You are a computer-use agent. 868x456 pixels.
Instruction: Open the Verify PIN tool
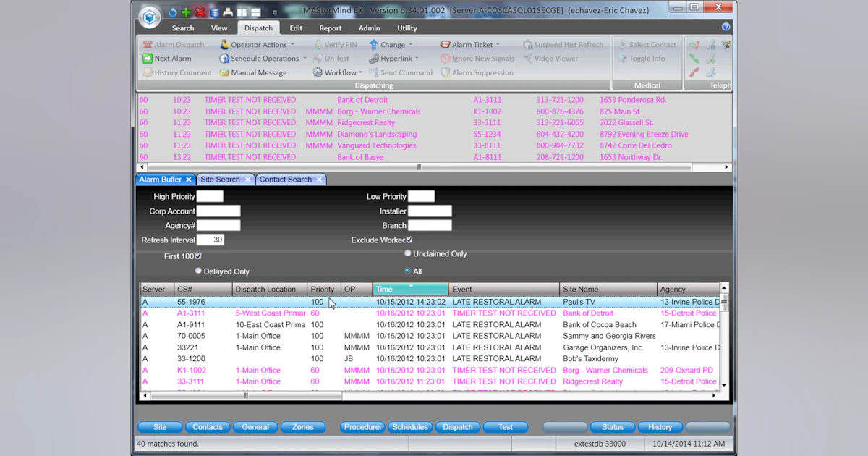pyautogui.click(x=335, y=44)
